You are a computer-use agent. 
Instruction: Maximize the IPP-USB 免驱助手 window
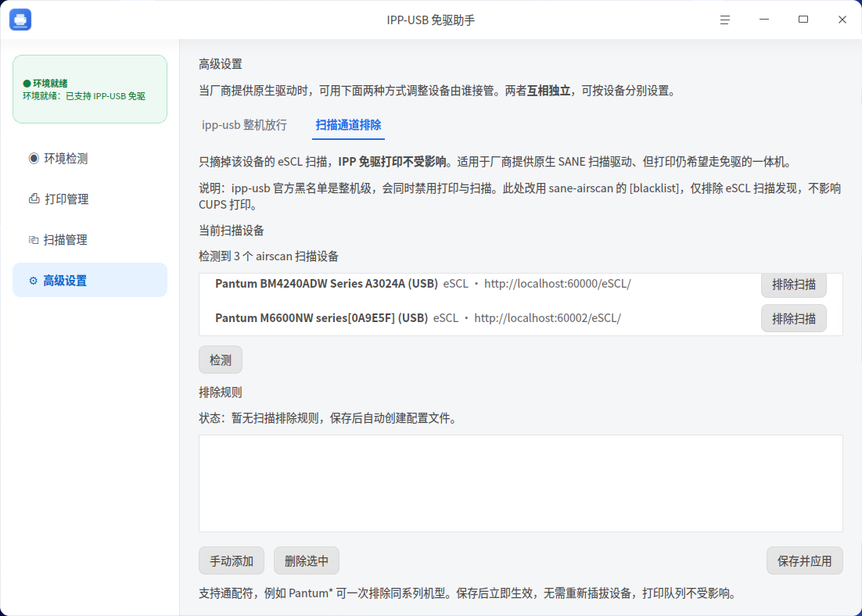(x=803, y=20)
